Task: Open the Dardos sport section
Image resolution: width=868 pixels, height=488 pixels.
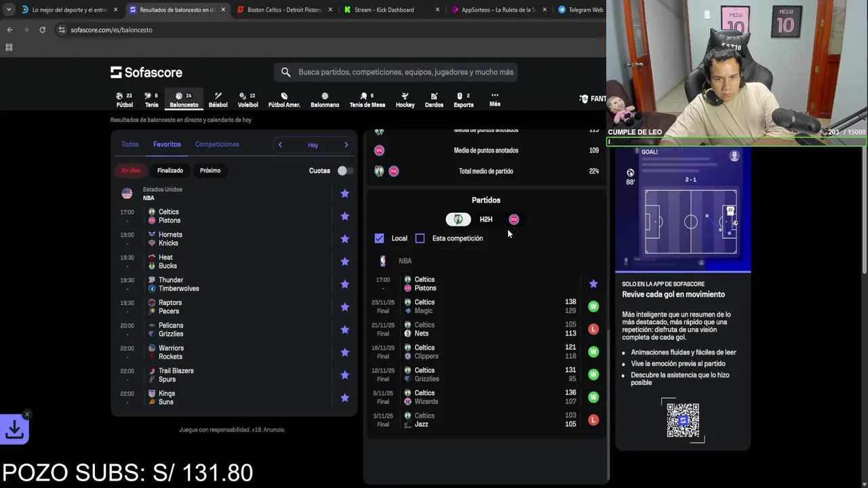Action: 434,100
